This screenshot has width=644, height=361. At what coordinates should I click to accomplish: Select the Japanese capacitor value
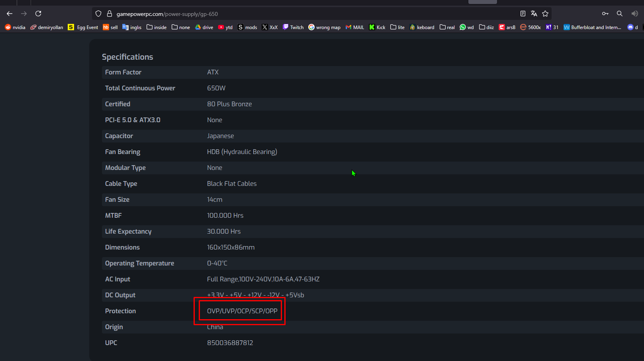click(220, 136)
